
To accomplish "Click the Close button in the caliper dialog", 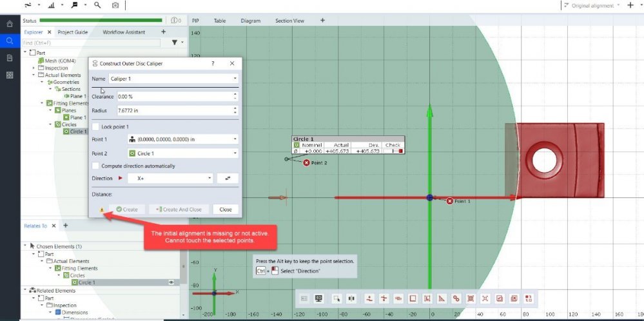I will [x=226, y=209].
